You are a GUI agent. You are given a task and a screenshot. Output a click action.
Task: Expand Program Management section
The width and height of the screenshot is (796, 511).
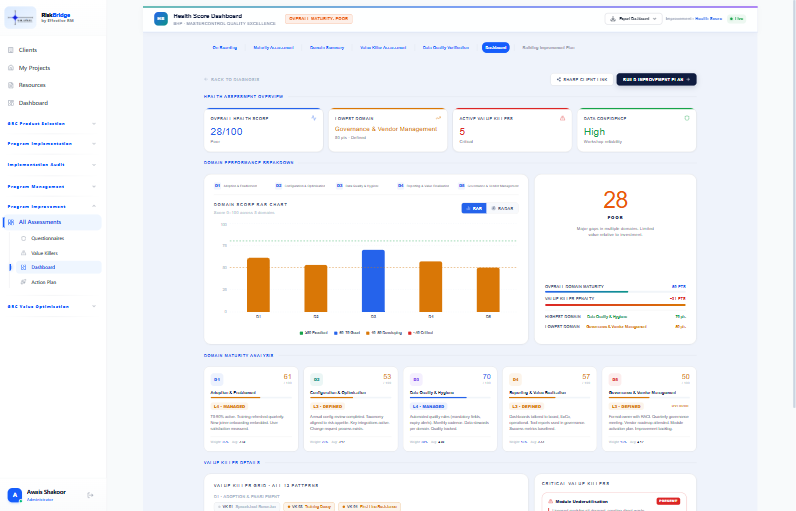pos(53,187)
